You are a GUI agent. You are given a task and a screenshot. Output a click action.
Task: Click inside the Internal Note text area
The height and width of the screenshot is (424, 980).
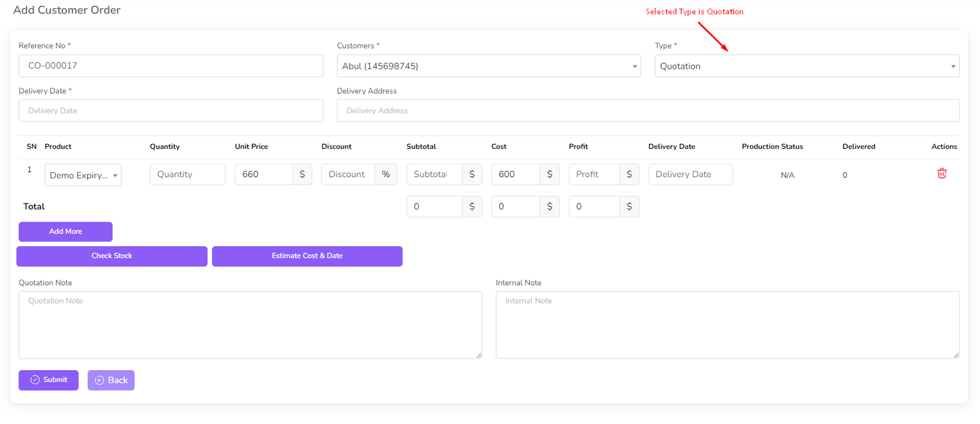coord(727,325)
